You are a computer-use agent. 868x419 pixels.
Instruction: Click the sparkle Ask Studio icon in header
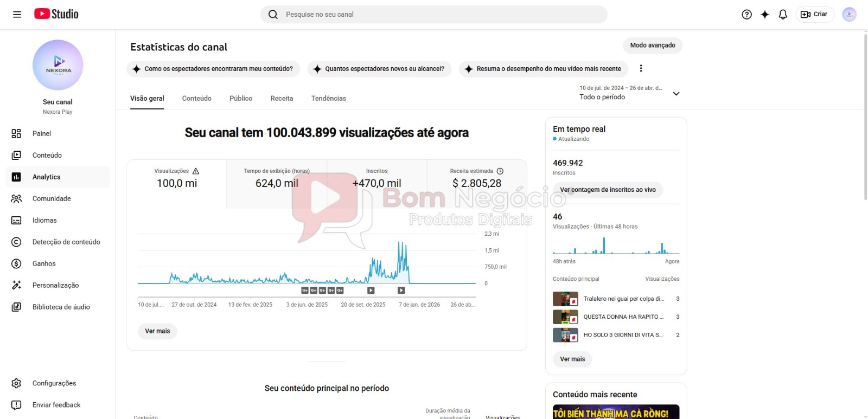coord(765,15)
